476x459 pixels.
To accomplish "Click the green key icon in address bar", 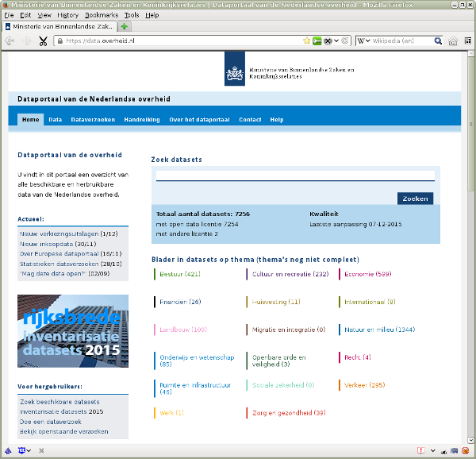I will 317,40.
